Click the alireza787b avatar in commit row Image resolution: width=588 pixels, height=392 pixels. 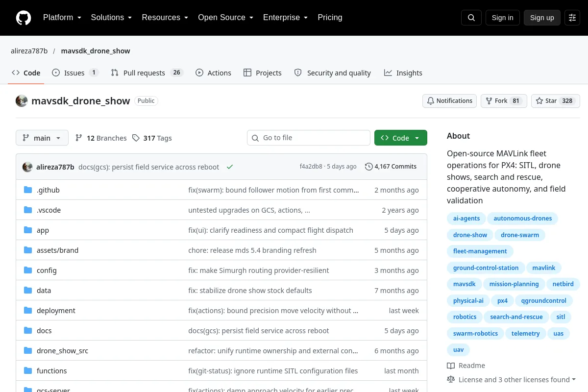pyautogui.click(x=27, y=167)
